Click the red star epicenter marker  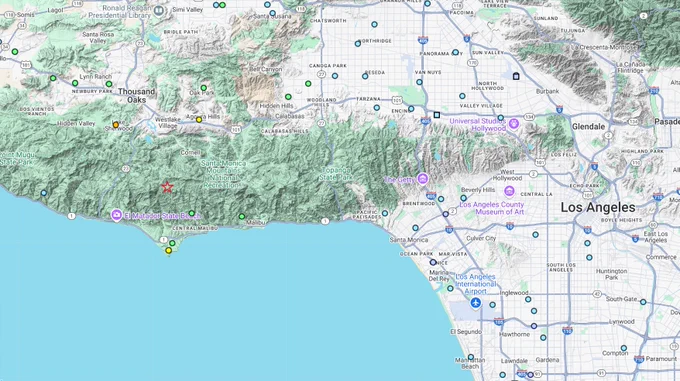167,187
